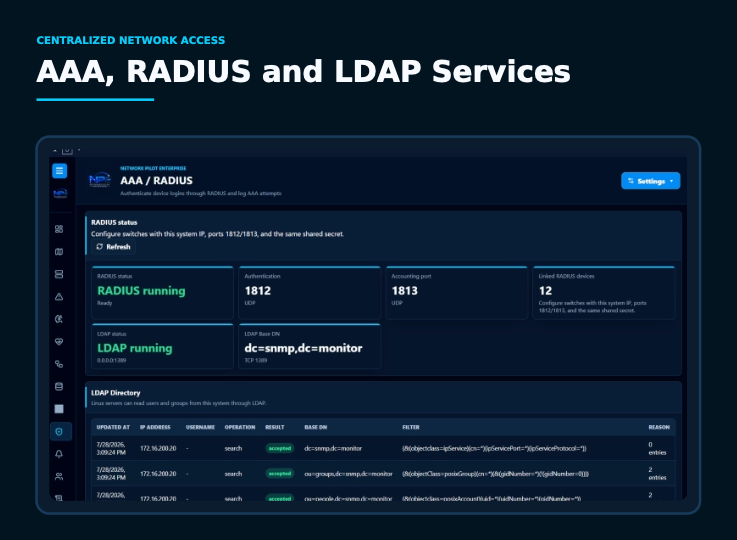Viewport: 737px width, 540px height.
Task: Open the link connections icon in sidebar
Action: [x=59, y=364]
